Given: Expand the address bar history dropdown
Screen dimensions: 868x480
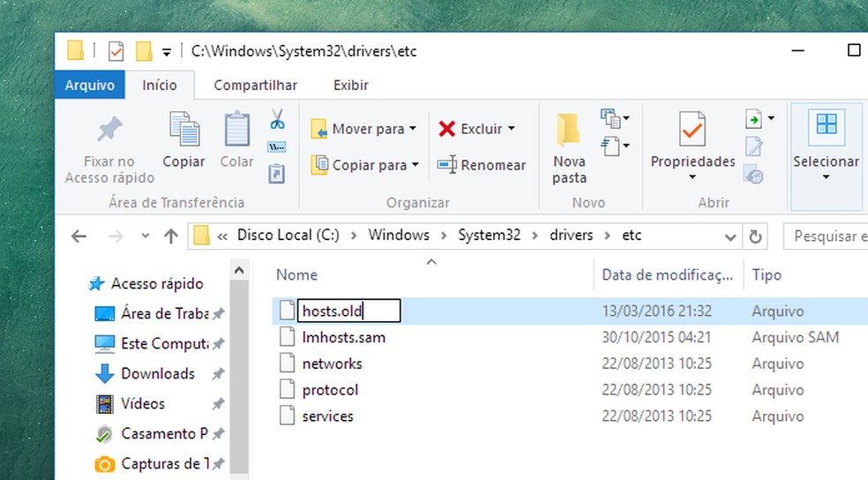Looking at the screenshot, I should pyautogui.click(x=730, y=237).
